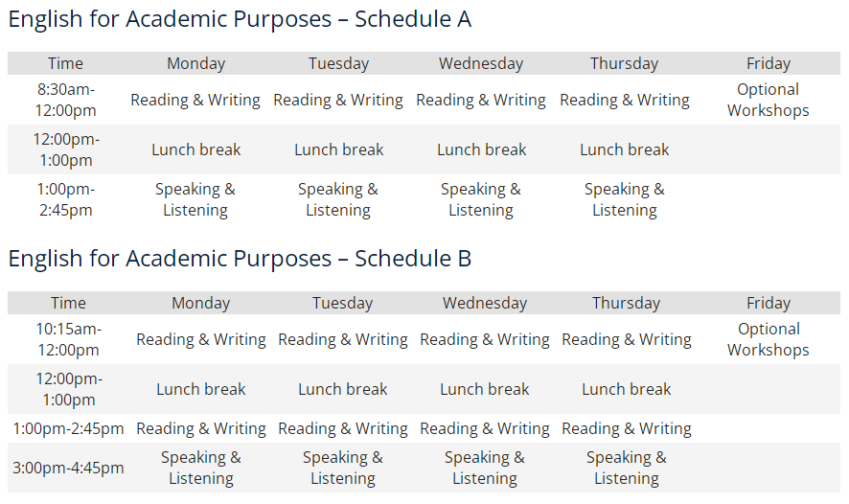Click Schedule A 1:00pm-2:45pm time cell
Image resolution: width=849 pixels, height=504 pixels.
[x=65, y=199]
